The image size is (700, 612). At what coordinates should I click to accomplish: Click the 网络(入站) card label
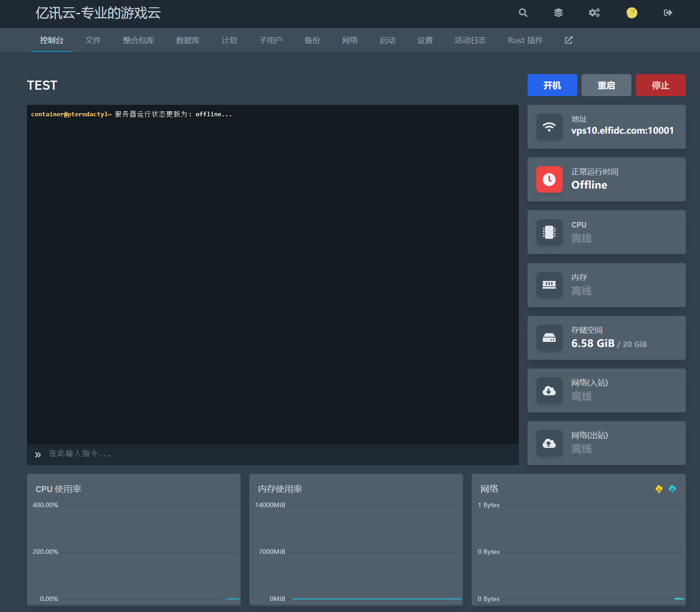pos(590,383)
